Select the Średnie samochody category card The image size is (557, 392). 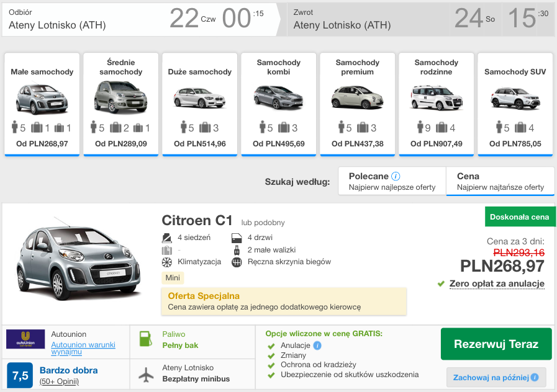click(x=121, y=104)
